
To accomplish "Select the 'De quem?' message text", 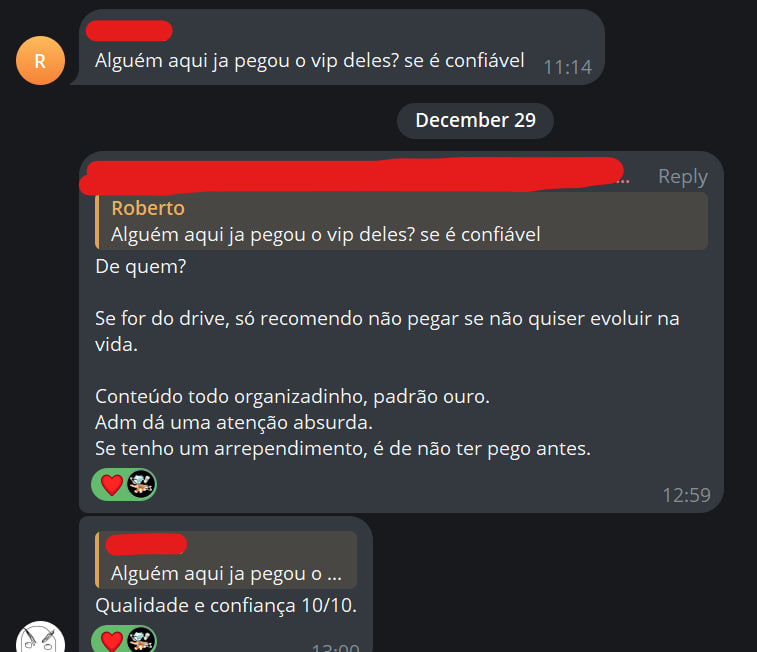I will point(140,266).
